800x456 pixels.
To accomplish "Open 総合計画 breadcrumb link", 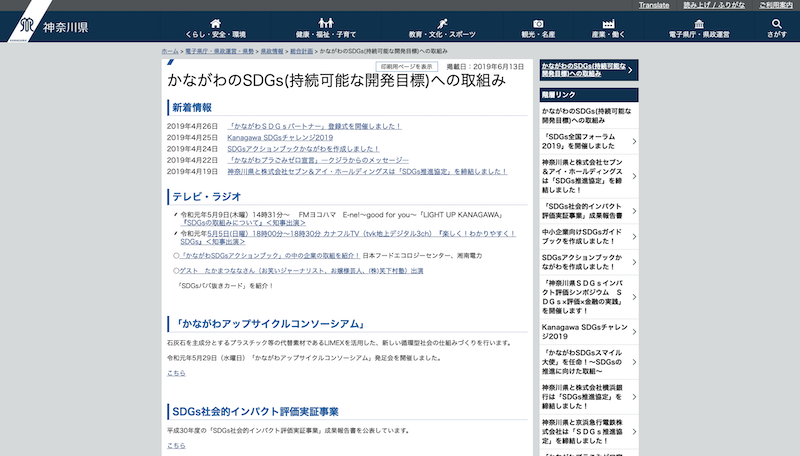I will pos(302,51).
